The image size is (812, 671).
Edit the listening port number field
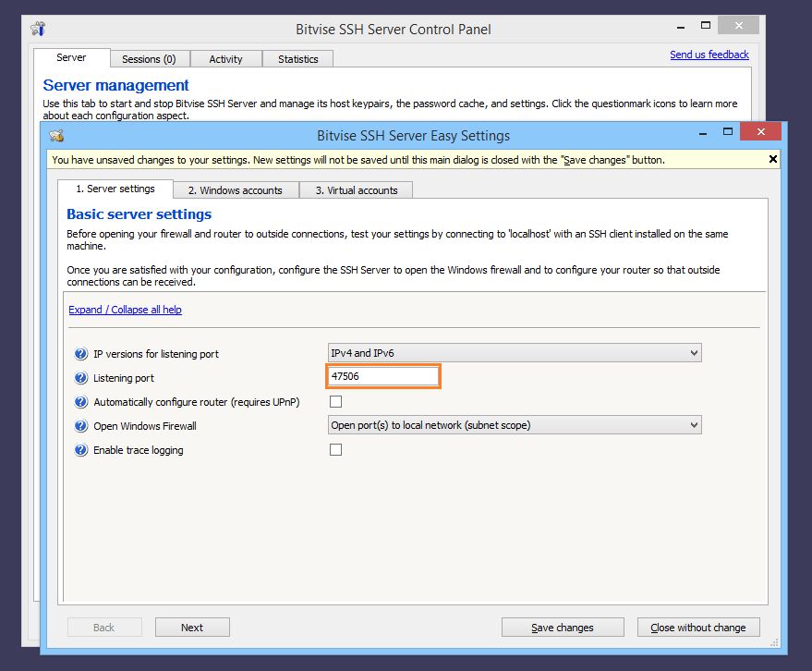tap(382, 376)
